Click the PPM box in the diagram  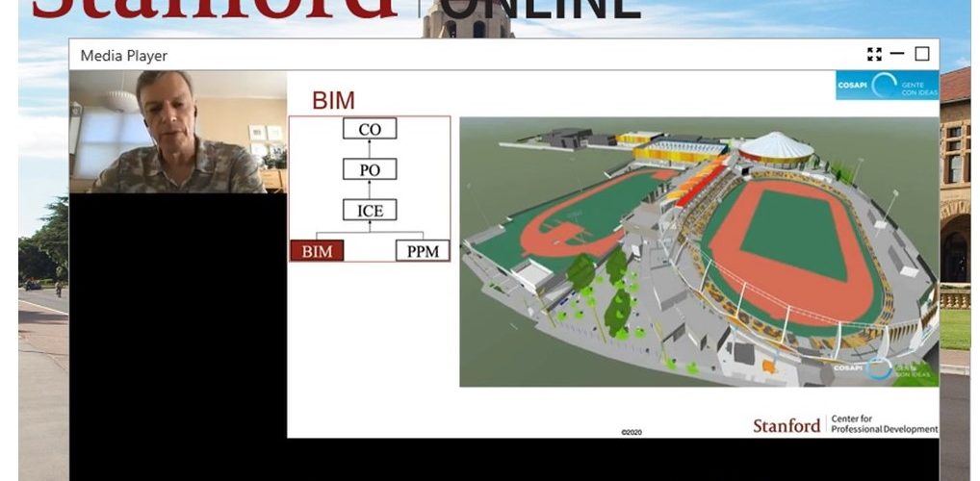point(423,251)
